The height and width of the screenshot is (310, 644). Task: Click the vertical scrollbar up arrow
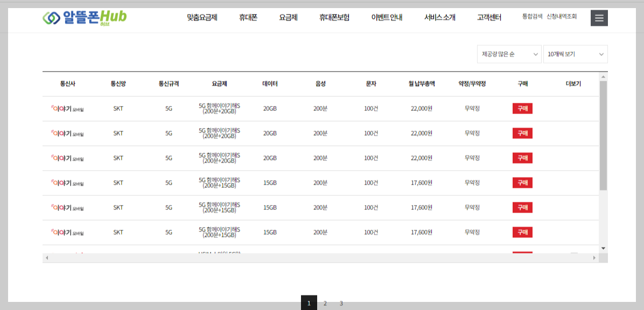tap(603, 77)
